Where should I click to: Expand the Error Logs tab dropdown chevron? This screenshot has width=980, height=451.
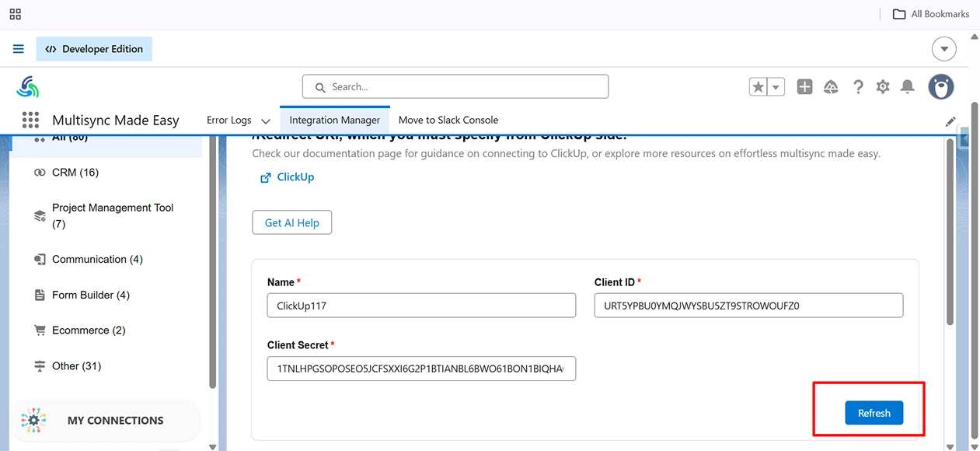pyautogui.click(x=266, y=121)
